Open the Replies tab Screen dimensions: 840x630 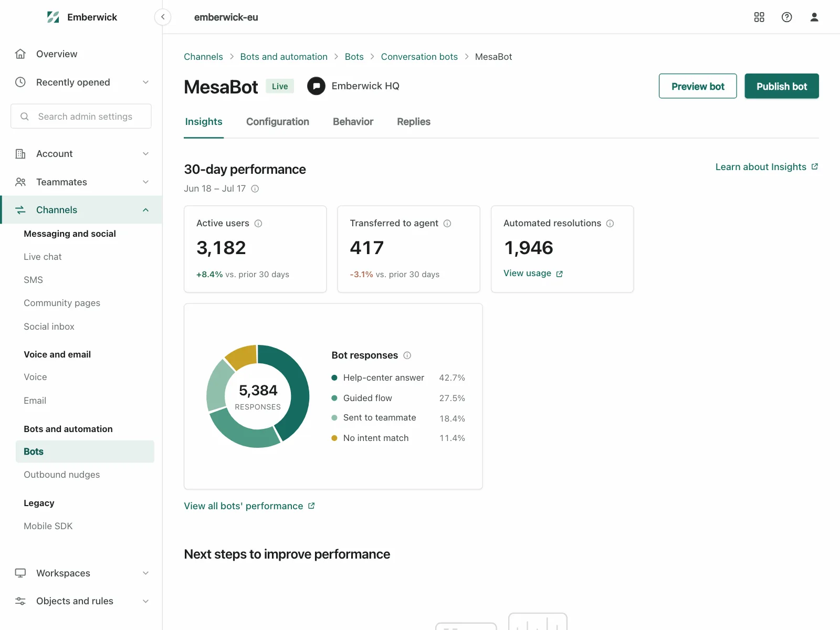point(414,122)
